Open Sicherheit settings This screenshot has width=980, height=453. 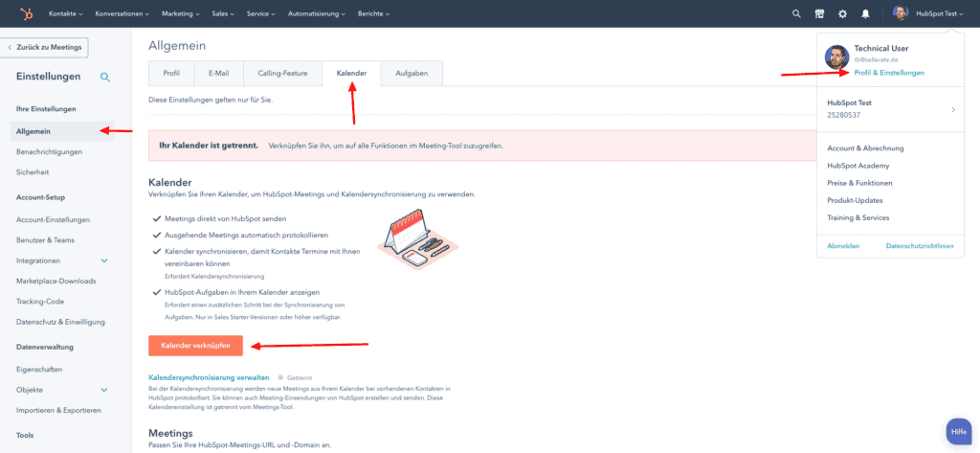point(33,172)
